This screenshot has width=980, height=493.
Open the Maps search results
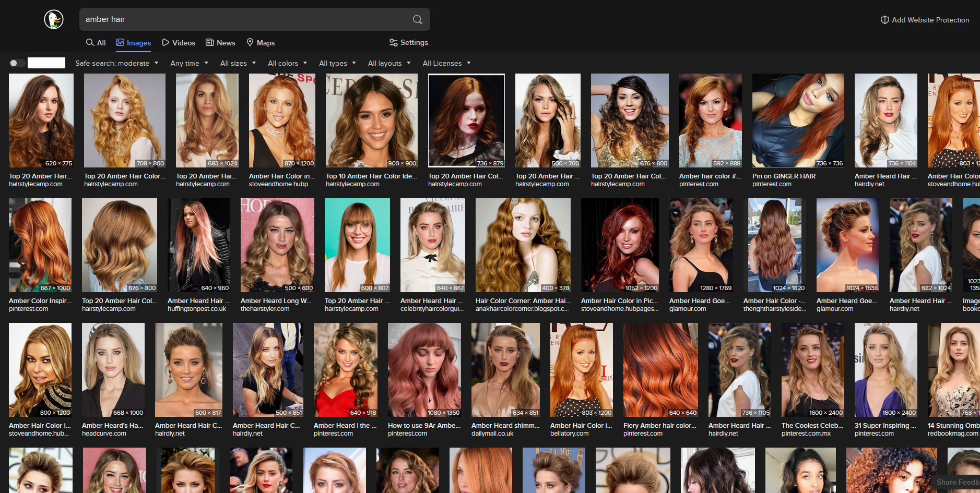260,43
